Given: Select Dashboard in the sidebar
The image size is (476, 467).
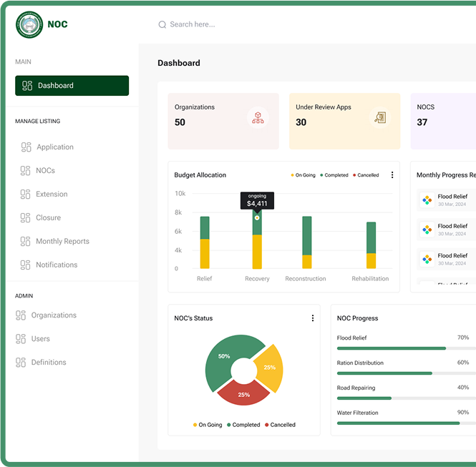Looking at the screenshot, I should 72,86.
